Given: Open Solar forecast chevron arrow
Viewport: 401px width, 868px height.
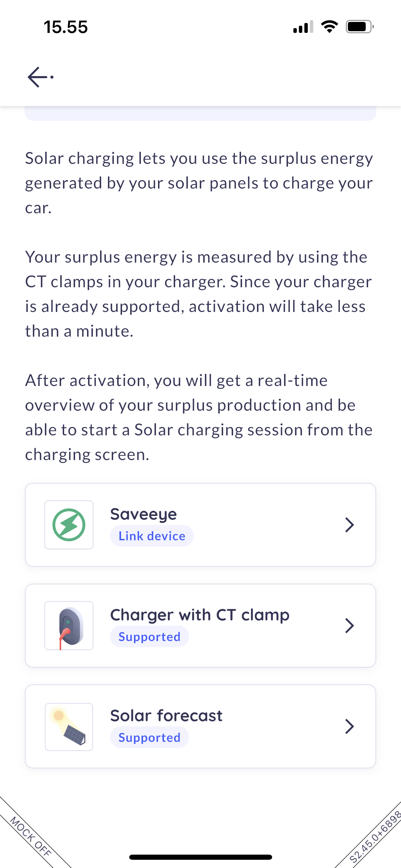Looking at the screenshot, I should click(x=349, y=726).
